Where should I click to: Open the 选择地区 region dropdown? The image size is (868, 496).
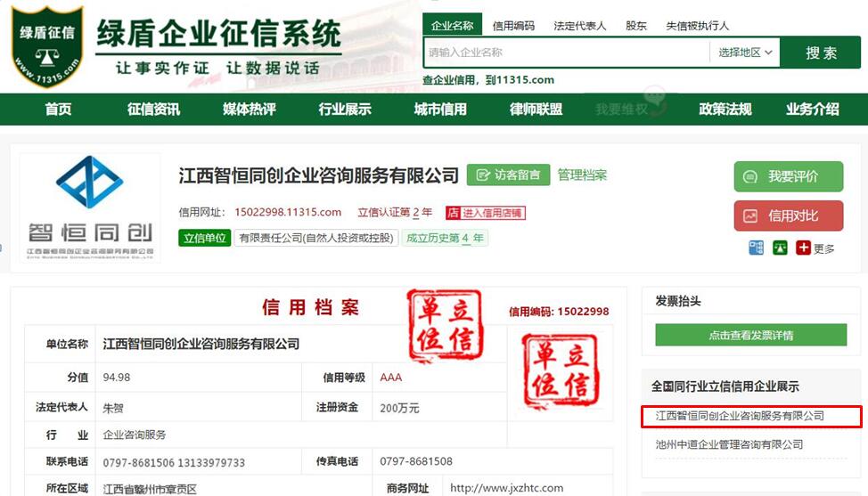click(744, 53)
